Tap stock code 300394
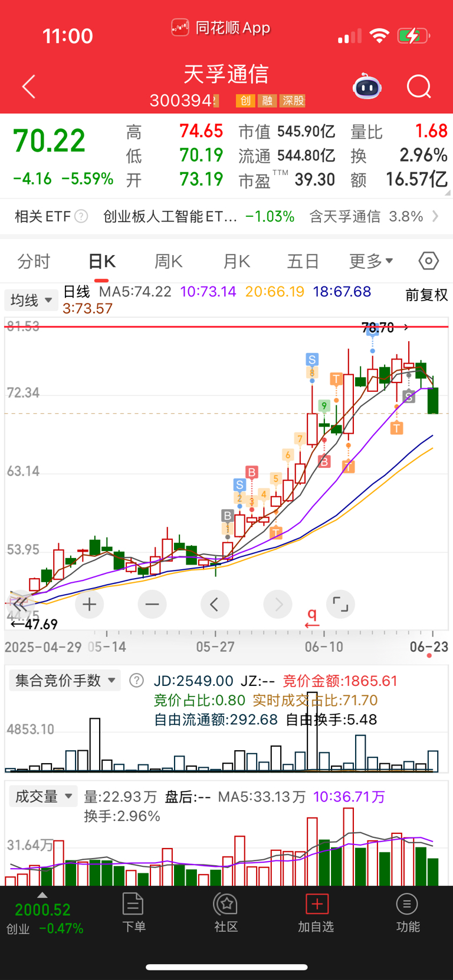 pos(181,101)
